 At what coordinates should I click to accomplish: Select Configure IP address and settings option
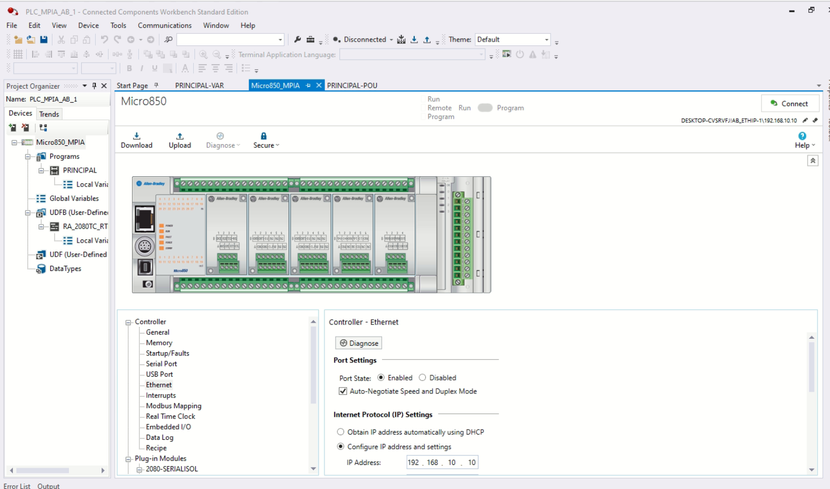coord(340,446)
